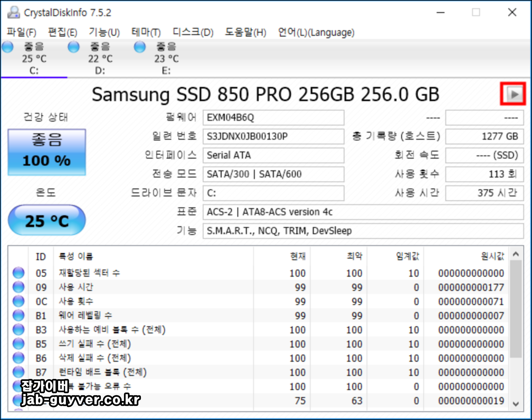
Task: Select drive E: 23 °C tab
Action: coord(166,58)
